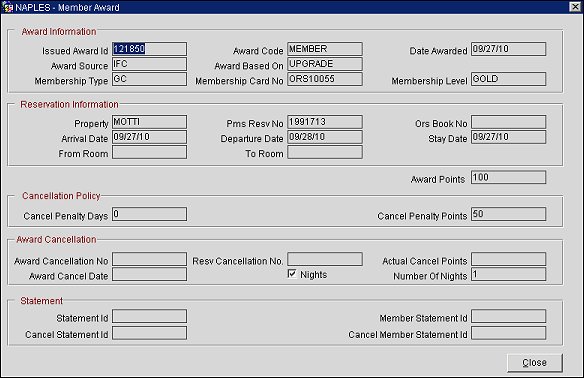Image resolution: width=584 pixels, height=378 pixels.
Task: Click the Cancel Penalty Points field
Action: 508,214
